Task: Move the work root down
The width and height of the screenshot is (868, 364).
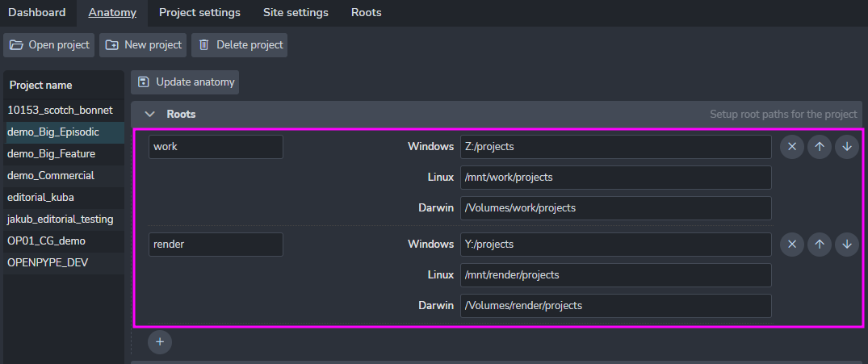Action: tap(846, 147)
